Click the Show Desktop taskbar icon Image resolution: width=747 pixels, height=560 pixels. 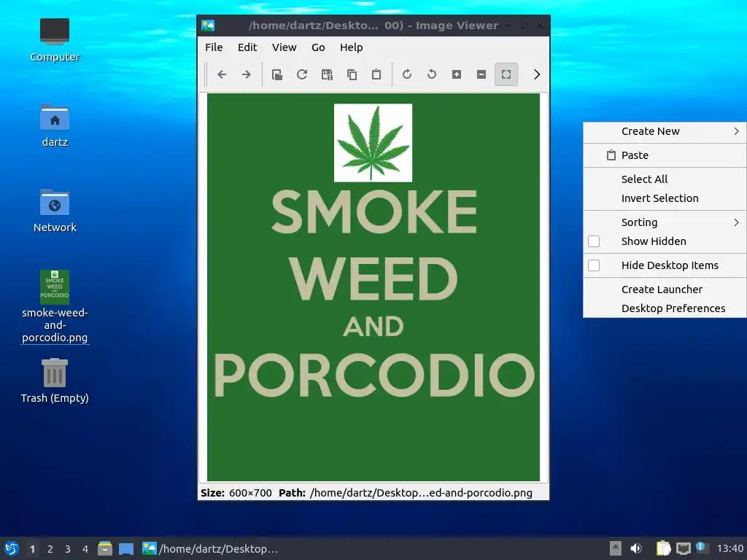pyautogui.click(x=126, y=548)
